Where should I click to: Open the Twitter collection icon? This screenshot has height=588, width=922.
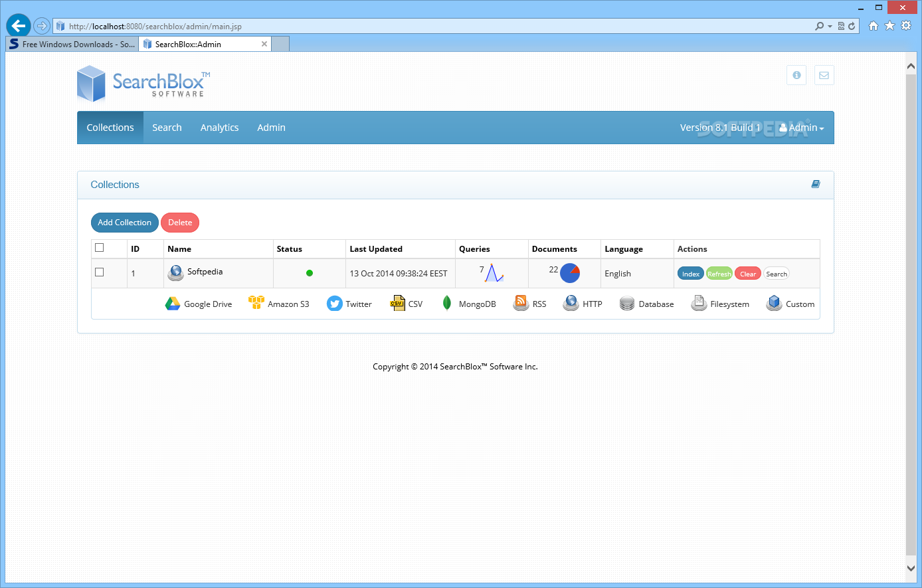[335, 304]
